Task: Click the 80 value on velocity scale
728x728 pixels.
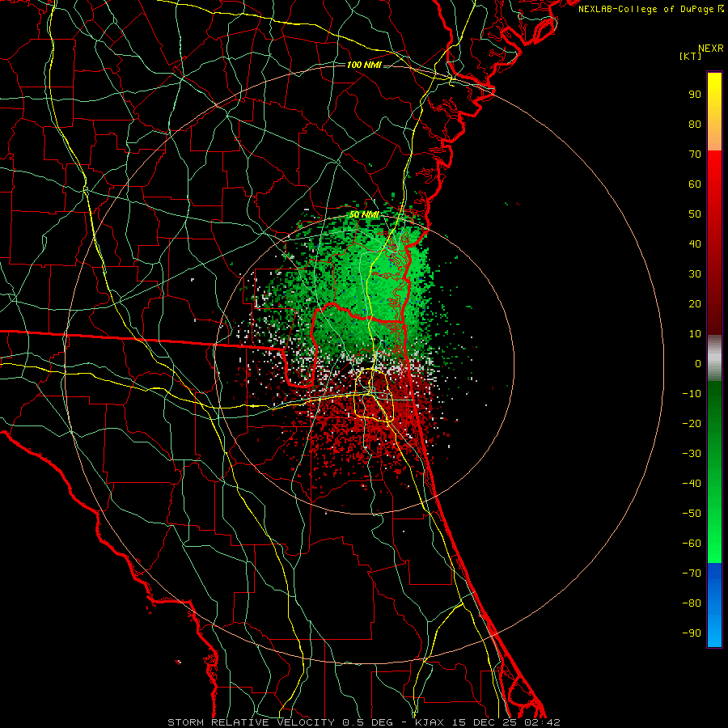Action: (x=695, y=125)
